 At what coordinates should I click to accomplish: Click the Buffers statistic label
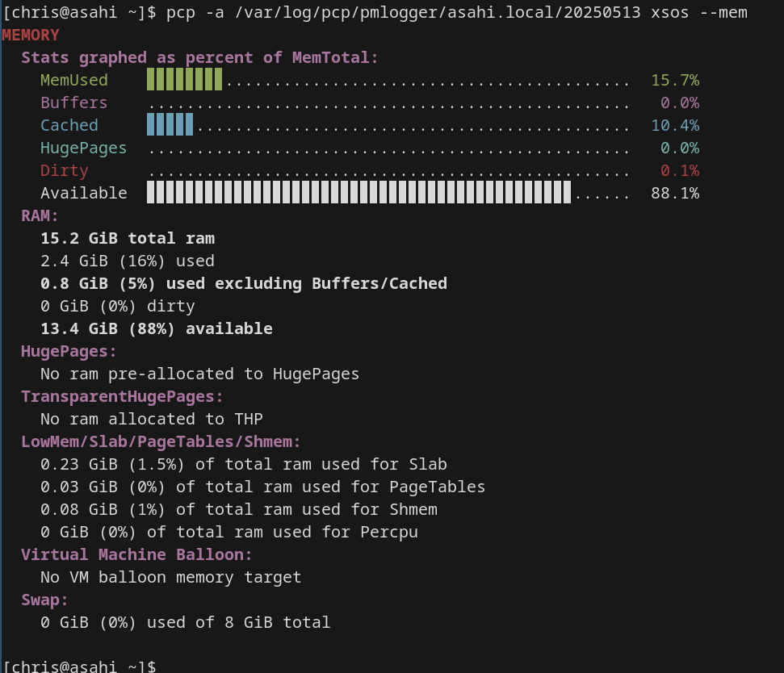(x=73, y=102)
